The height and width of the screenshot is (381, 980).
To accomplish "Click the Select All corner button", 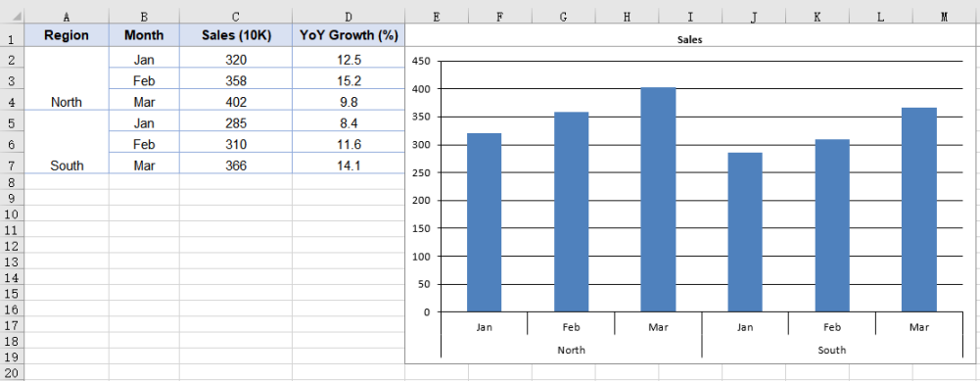I will click(12, 17).
